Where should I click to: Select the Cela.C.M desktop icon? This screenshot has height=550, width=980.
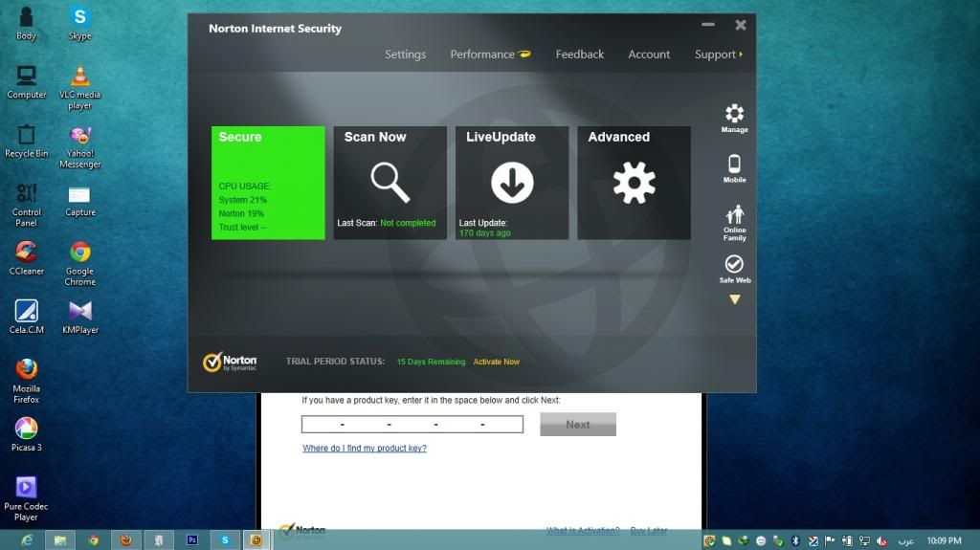click(x=26, y=317)
